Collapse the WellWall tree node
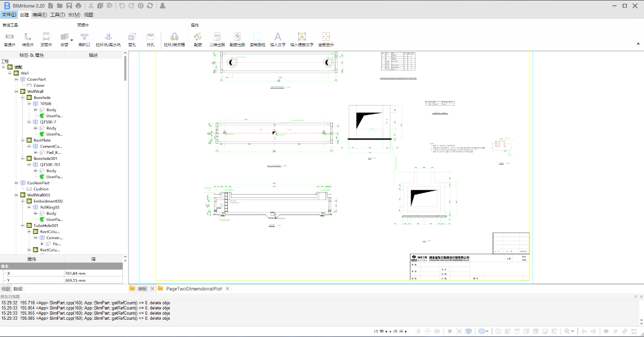This screenshot has height=337, width=644. [16, 91]
